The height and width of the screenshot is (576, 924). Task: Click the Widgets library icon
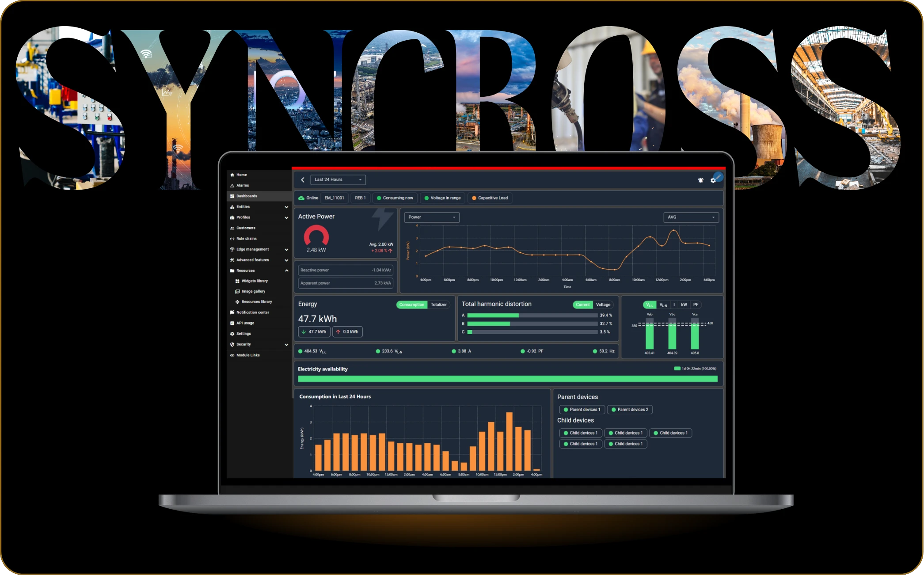pos(237,281)
